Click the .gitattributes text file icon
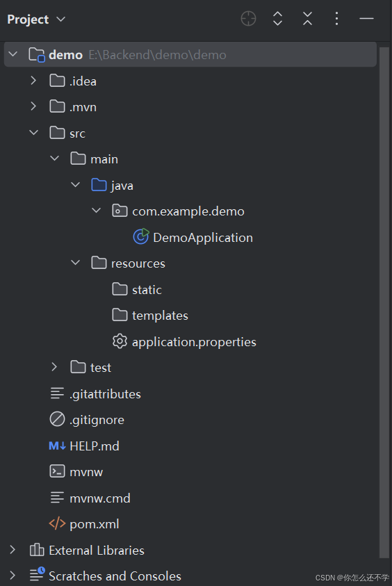392x586 pixels. pyautogui.click(x=57, y=393)
